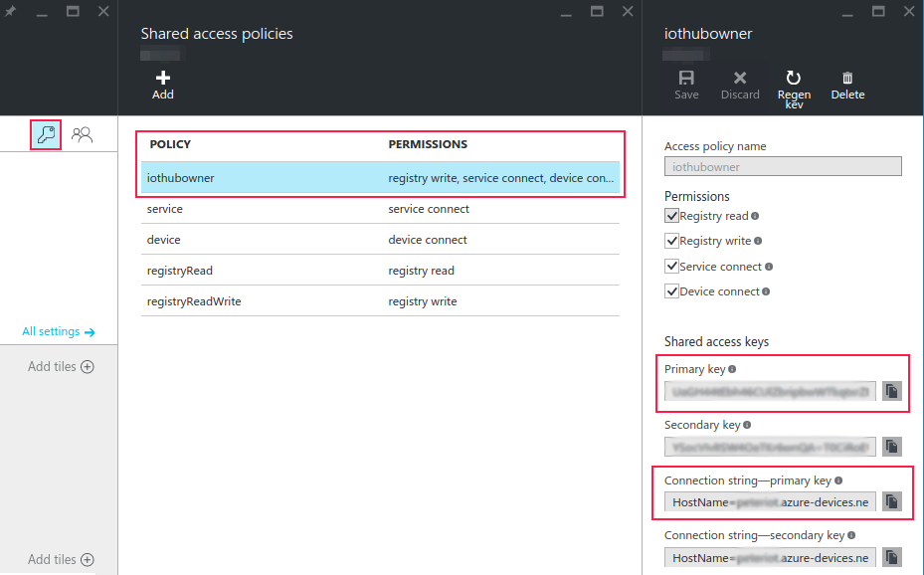Click the 'device connect' permissions cell
This screenshot has height=575, width=924.
[428, 240]
